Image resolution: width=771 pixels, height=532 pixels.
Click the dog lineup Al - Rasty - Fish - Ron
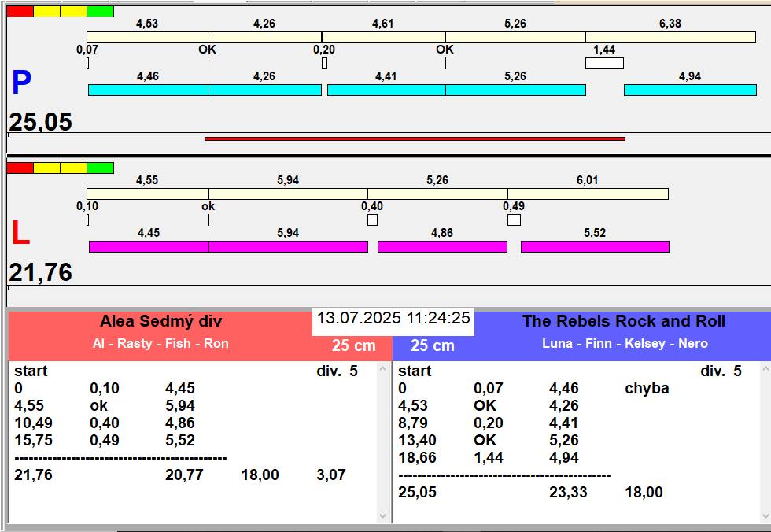160,343
